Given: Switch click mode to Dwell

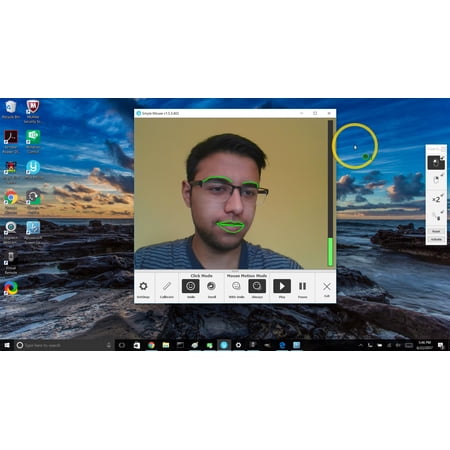Looking at the screenshot, I should 212,286.
